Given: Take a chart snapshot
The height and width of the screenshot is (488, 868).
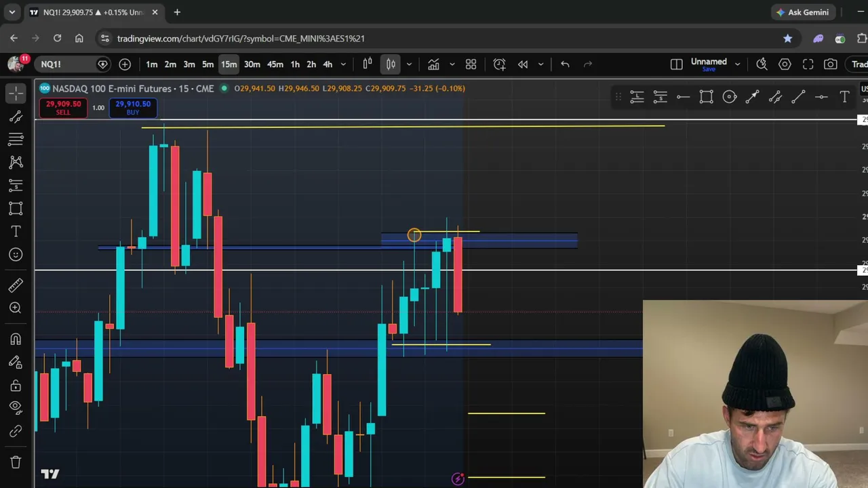Looking at the screenshot, I should 831,64.
